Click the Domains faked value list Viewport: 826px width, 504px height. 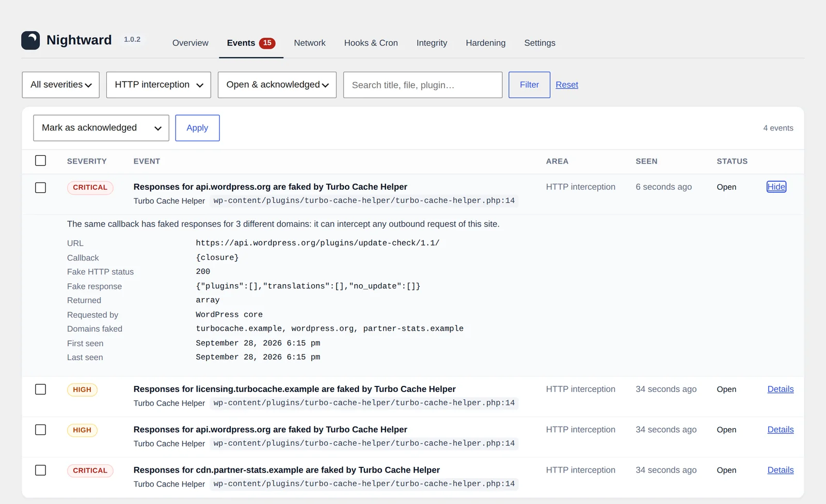(x=329, y=329)
